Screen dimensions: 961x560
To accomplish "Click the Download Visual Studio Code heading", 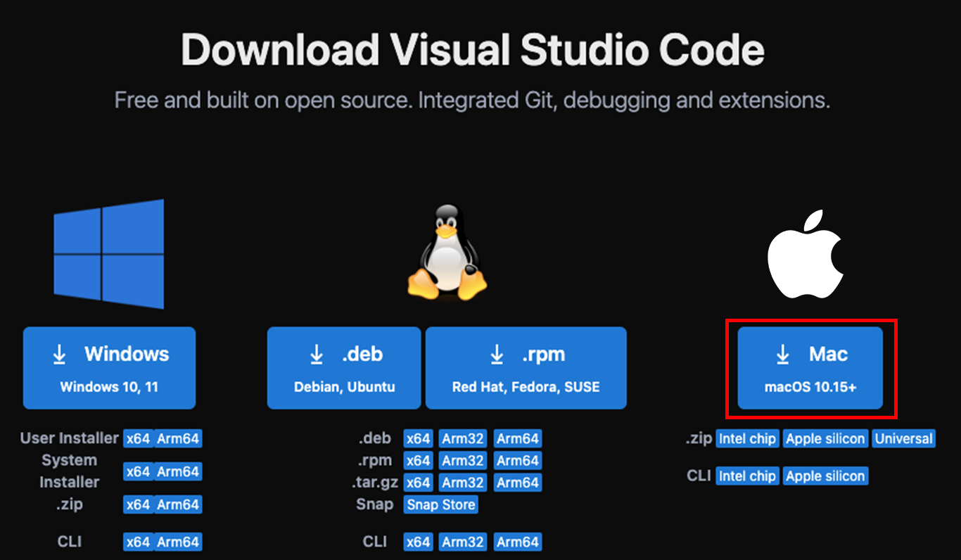I will (473, 50).
